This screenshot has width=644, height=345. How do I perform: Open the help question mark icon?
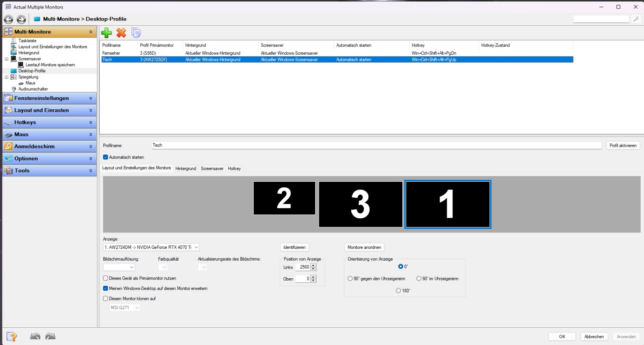click(12, 337)
